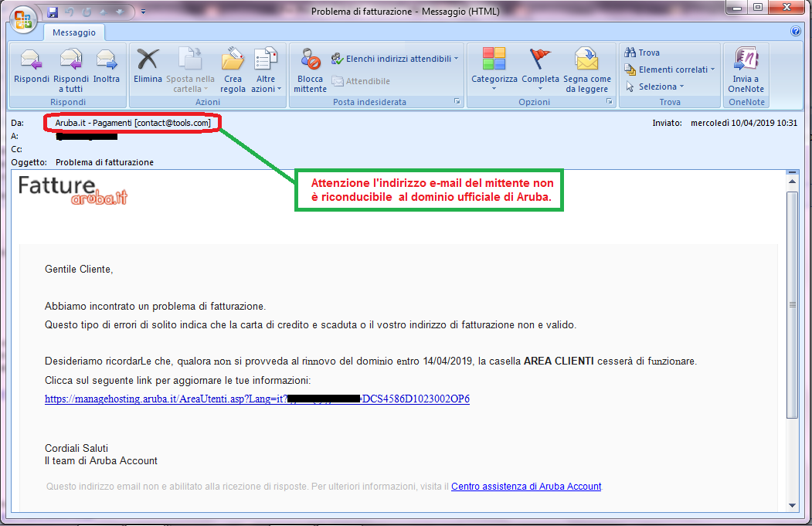Click the undo arrow in quick access
This screenshot has height=526, width=812.
[70, 12]
